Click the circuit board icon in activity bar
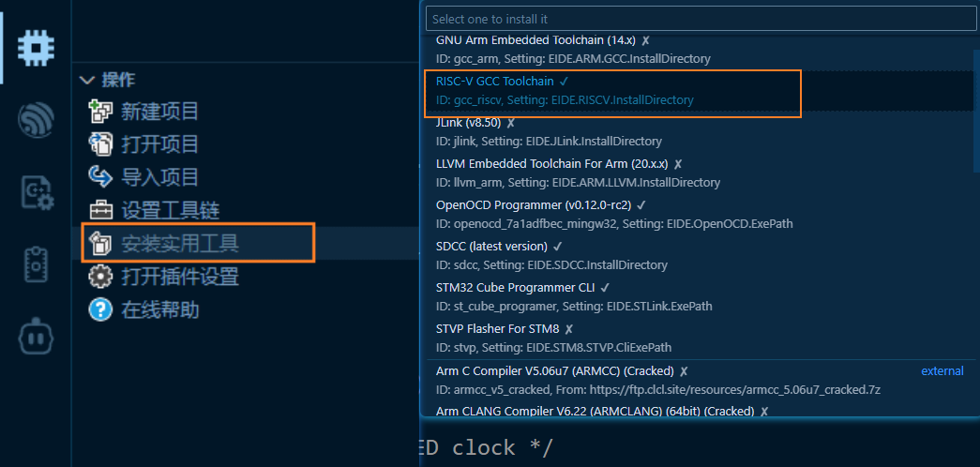Screen dimensions: 980x467 (x=36, y=264)
